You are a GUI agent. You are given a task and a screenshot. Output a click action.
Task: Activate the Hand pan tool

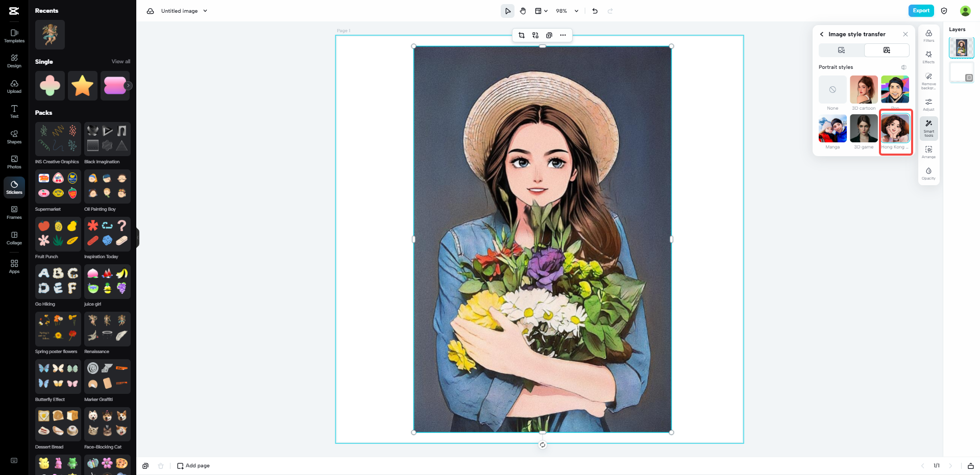[523, 11]
